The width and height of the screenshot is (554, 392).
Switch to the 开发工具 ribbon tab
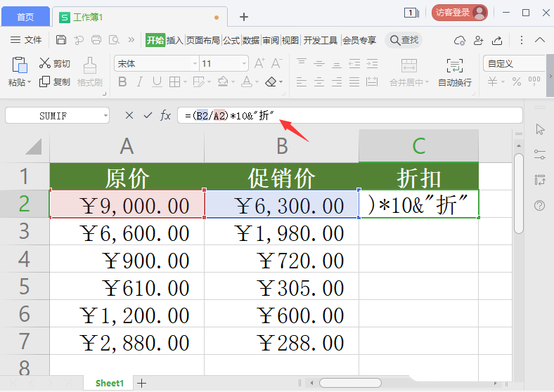321,40
